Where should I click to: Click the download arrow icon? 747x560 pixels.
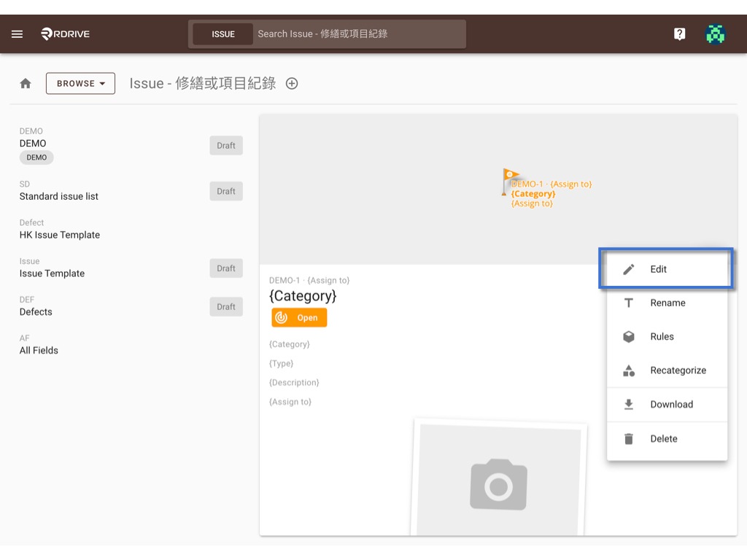(628, 404)
